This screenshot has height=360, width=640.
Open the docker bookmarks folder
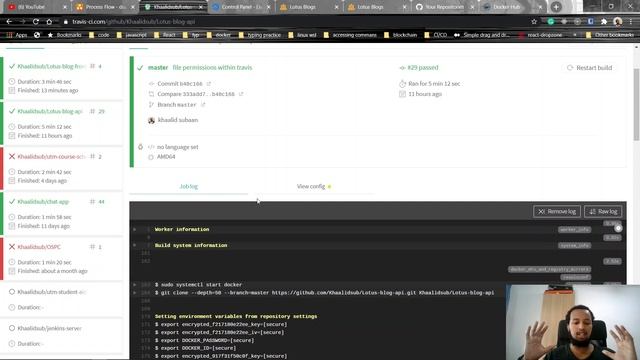coord(219,35)
